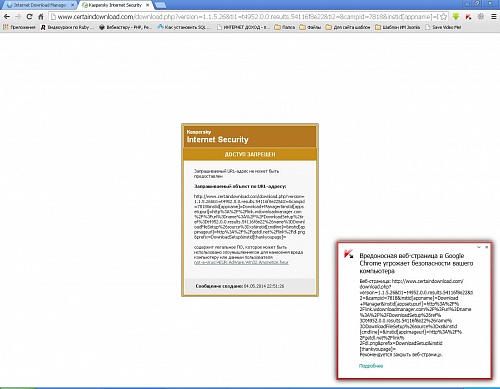Open the ИНТЕРНЕТ ДОХОД bookmark
Screen dimensions: 500x389
point(243,27)
